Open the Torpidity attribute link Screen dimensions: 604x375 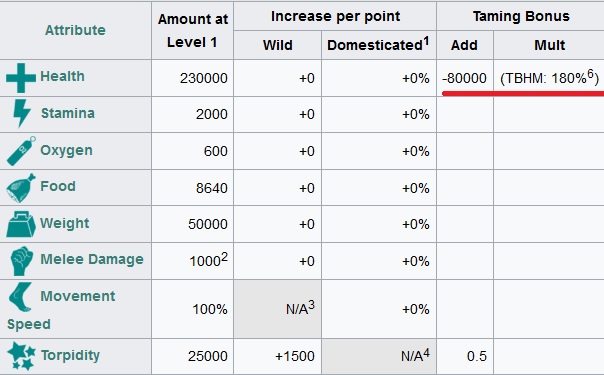tap(70, 355)
